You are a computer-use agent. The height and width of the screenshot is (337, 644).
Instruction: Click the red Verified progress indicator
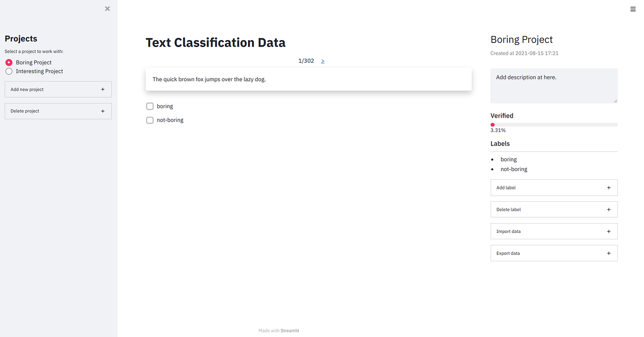click(493, 124)
